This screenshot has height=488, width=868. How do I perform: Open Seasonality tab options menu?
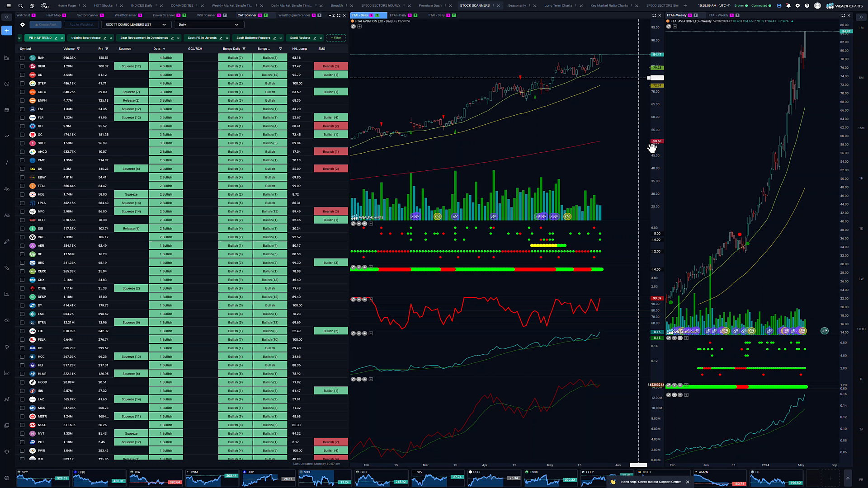coord(529,6)
